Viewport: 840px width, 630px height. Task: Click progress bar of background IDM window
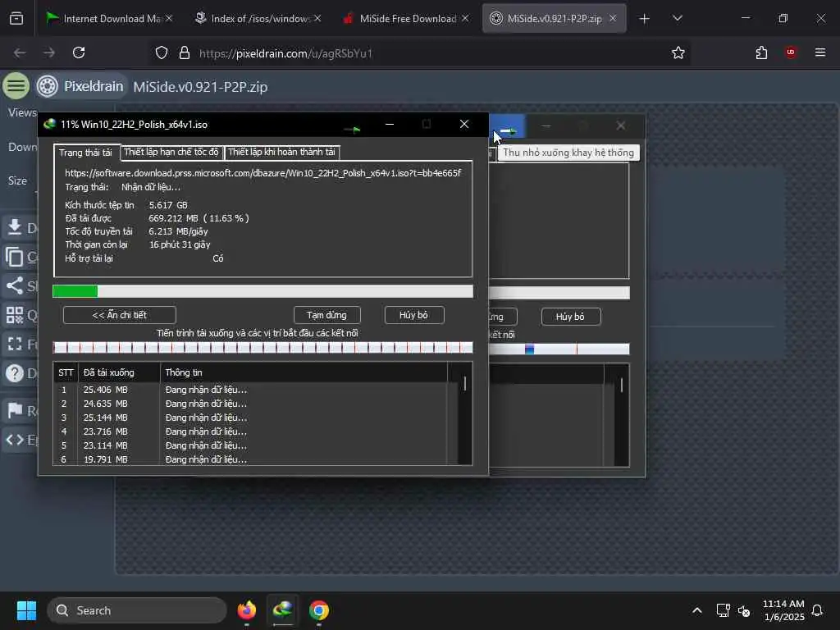point(559,293)
